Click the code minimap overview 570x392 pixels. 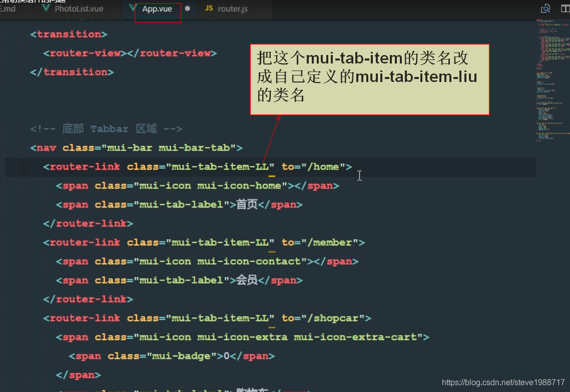(552, 80)
